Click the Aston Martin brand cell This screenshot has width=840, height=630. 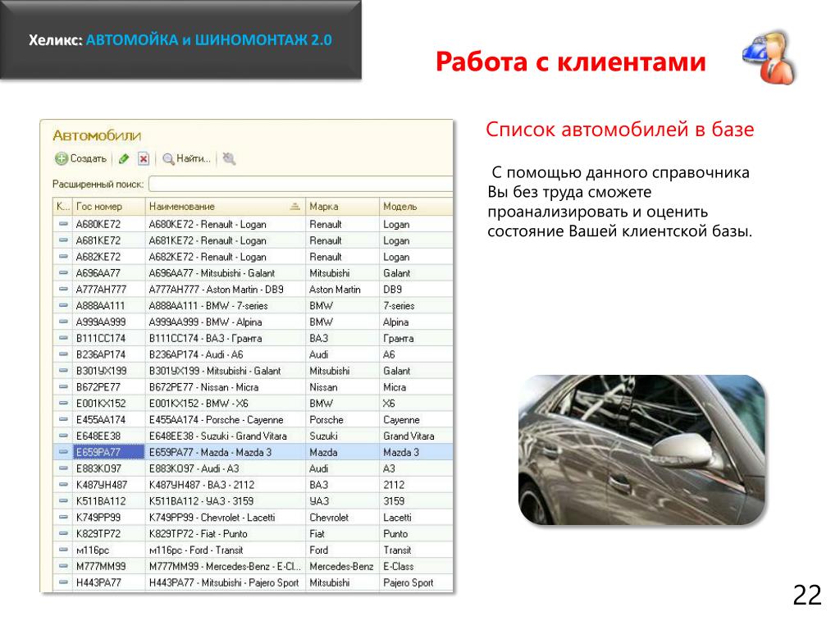pyautogui.click(x=342, y=290)
